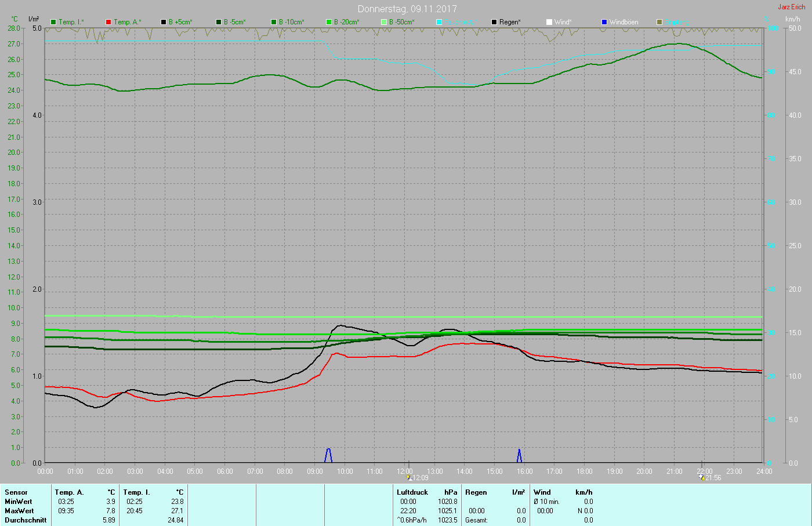Click the average pressure 1023.5
Screen dimensions: 812x526
[447, 520]
